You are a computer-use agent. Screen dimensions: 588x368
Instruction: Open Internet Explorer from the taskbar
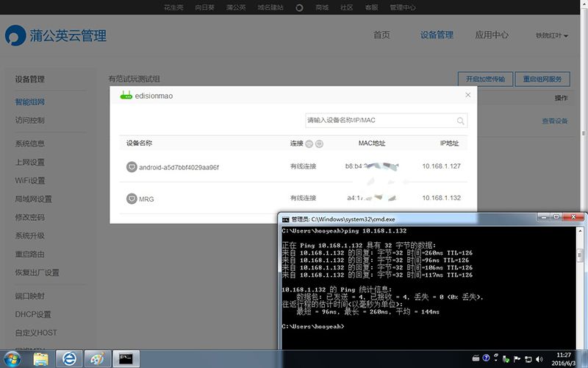[68, 358]
